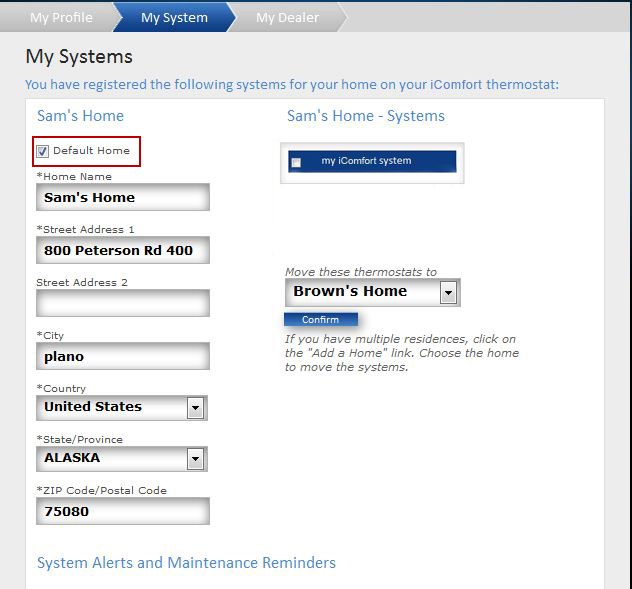The width and height of the screenshot is (632, 589).
Task: Go to the My Dealer tab
Action: click(x=288, y=17)
